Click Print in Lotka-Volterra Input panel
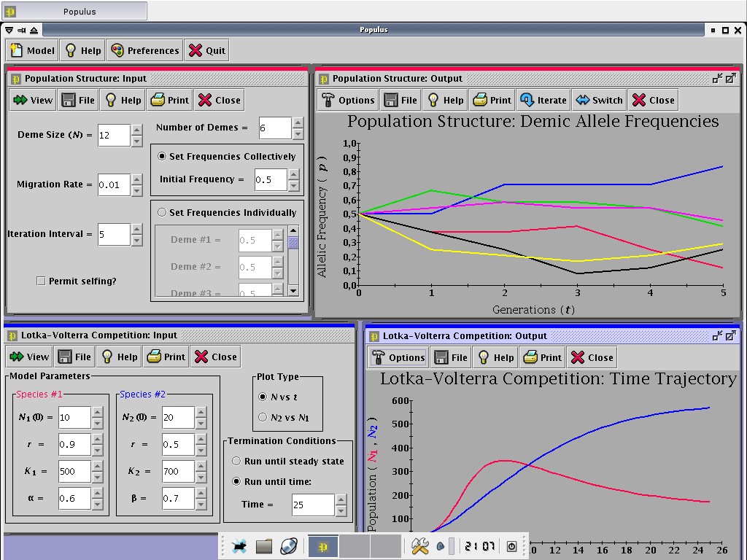 (166, 357)
